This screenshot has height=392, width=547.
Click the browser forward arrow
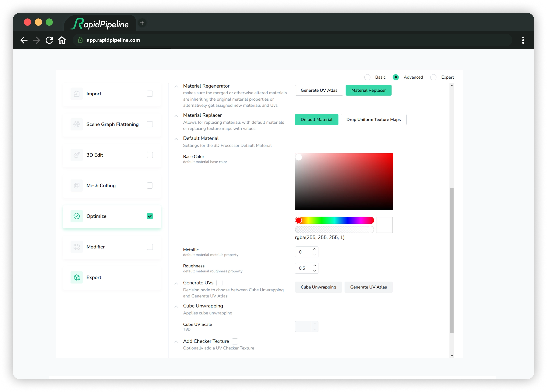pyautogui.click(x=36, y=40)
